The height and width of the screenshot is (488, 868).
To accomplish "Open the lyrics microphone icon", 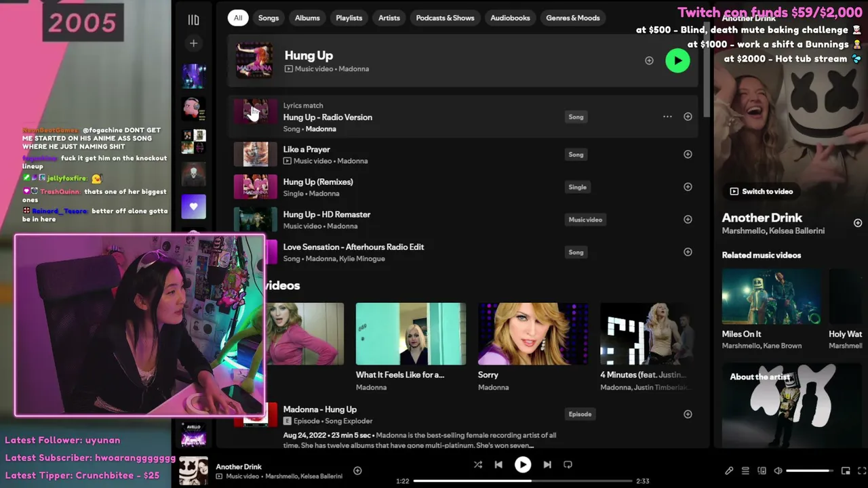I will tap(729, 470).
